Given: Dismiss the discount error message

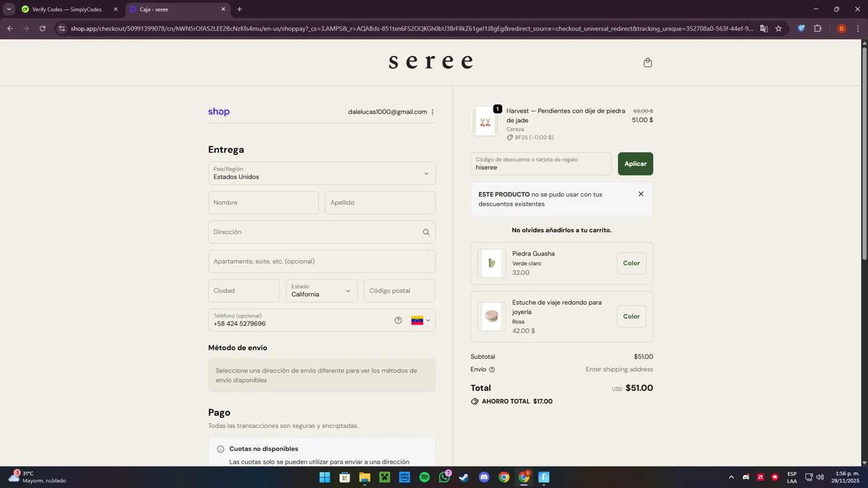Looking at the screenshot, I should click(641, 194).
